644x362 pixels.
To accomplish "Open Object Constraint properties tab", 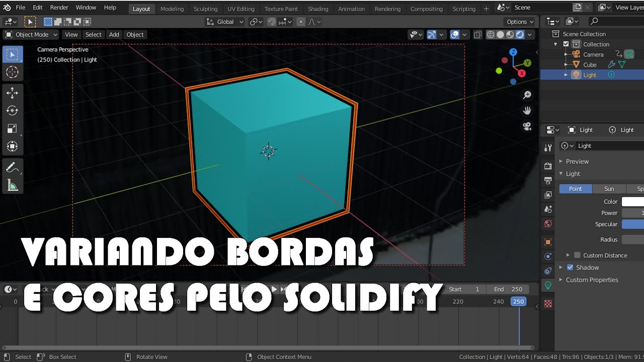I will (x=548, y=271).
